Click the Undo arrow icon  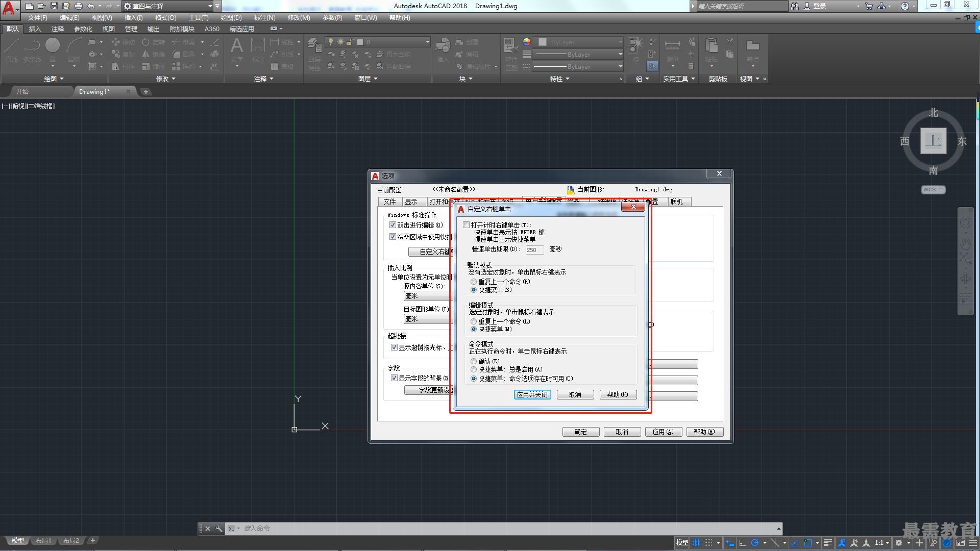90,6
